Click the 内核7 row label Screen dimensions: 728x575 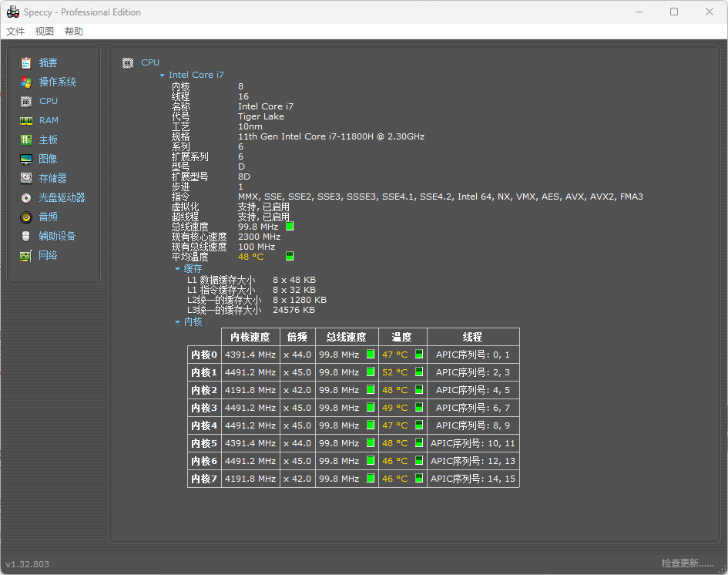(204, 479)
